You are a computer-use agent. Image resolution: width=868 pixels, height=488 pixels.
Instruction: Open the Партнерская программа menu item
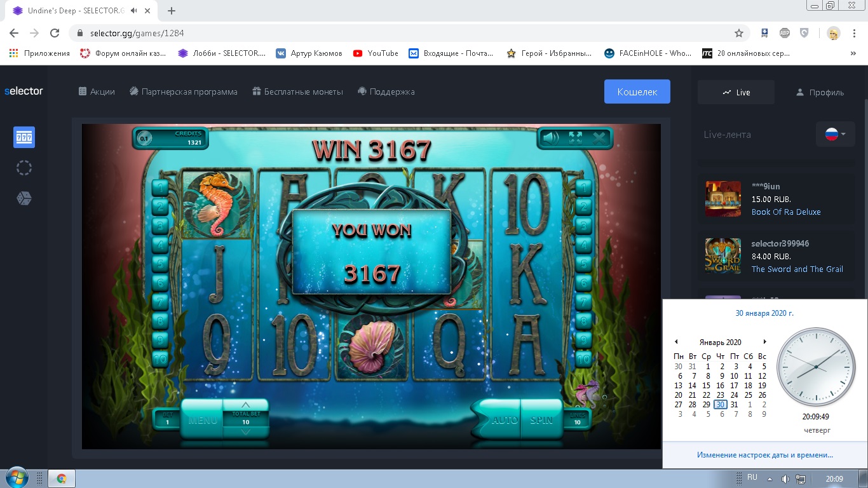pos(184,91)
